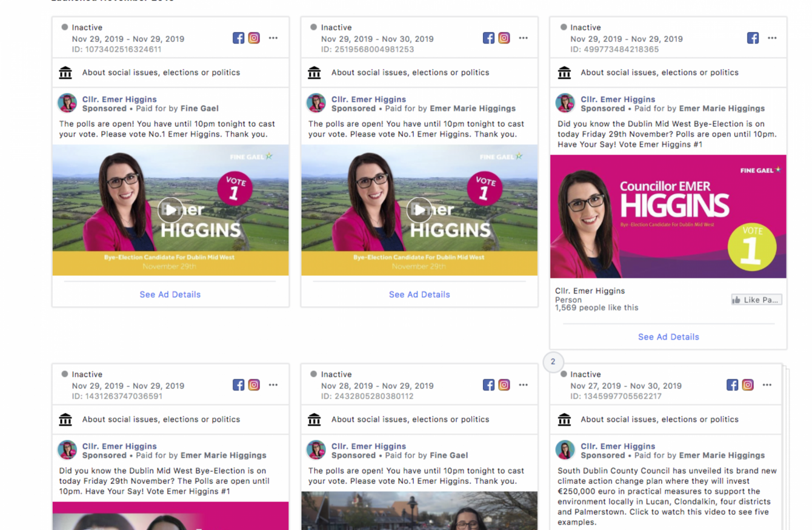Click profile avatar on ad ID 2519568004981253
The height and width of the screenshot is (530, 812).
tap(316, 103)
